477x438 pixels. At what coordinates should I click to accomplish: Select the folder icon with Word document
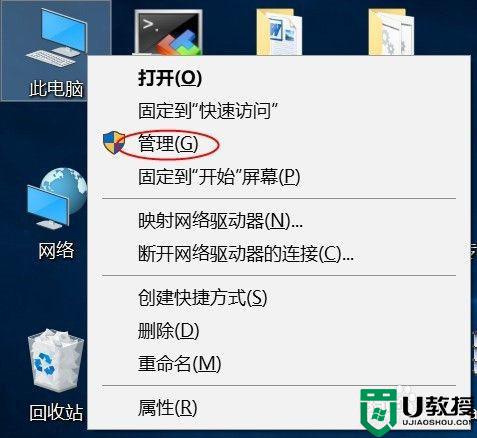(279, 32)
